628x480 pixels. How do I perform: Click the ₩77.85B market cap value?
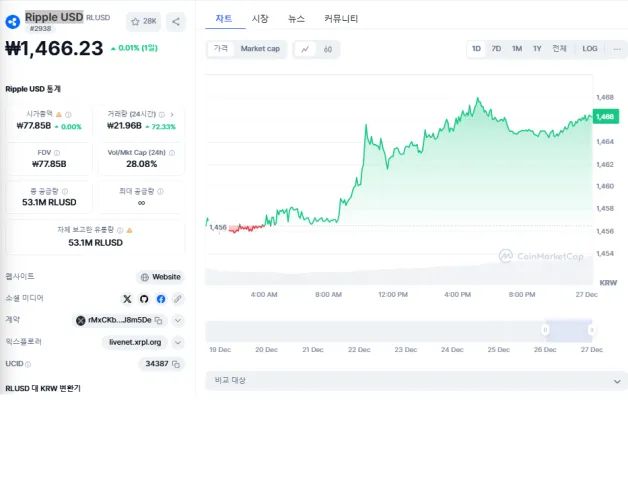point(34,126)
